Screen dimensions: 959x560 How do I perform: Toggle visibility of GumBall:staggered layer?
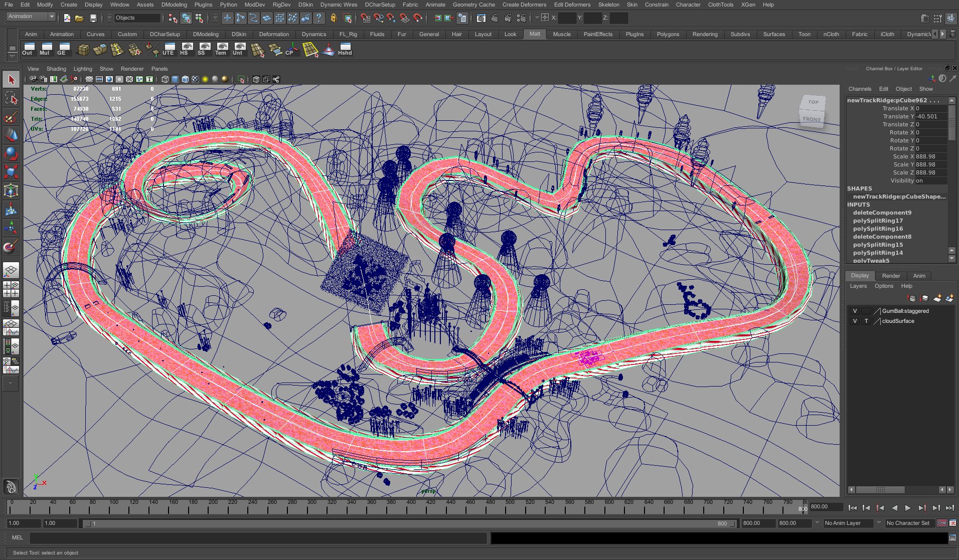coord(855,311)
